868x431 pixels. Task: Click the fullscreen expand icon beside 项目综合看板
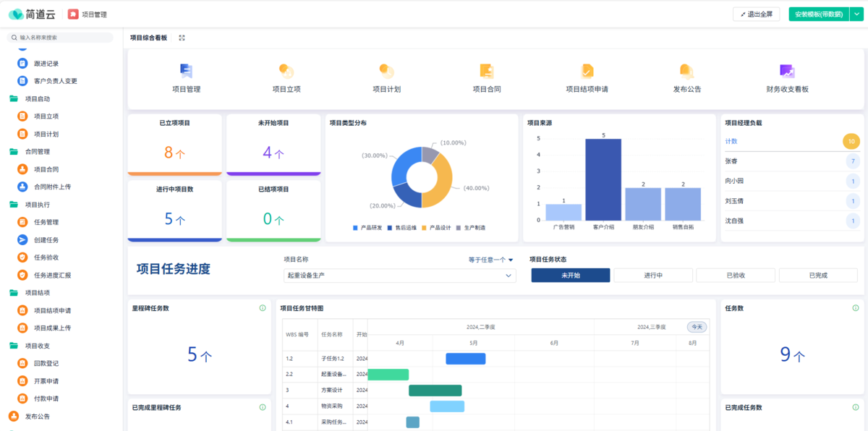tap(182, 38)
